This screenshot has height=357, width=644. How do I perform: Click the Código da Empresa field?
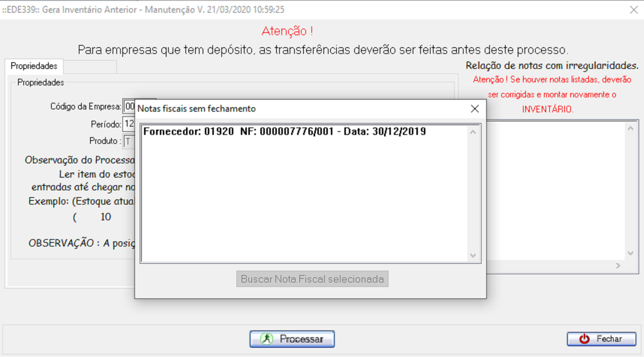(x=129, y=106)
